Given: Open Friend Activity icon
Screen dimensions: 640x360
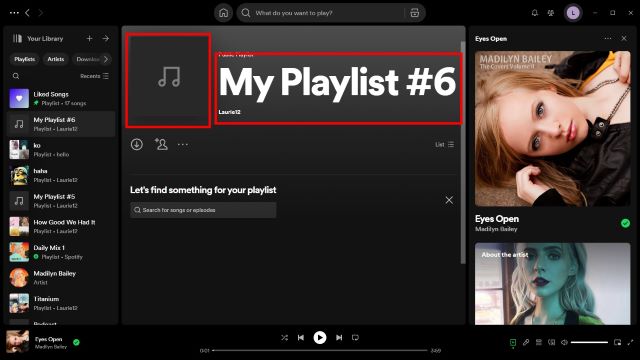Looking at the screenshot, I should click(x=551, y=13).
